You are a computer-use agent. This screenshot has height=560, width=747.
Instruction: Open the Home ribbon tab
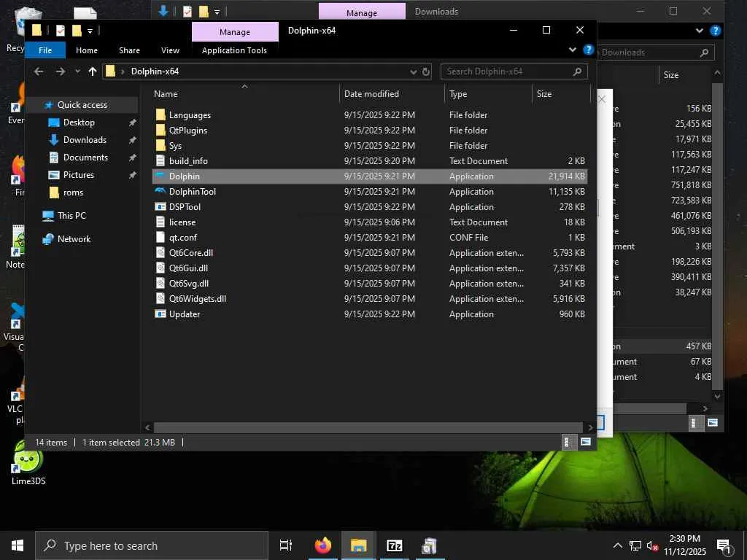click(87, 50)
